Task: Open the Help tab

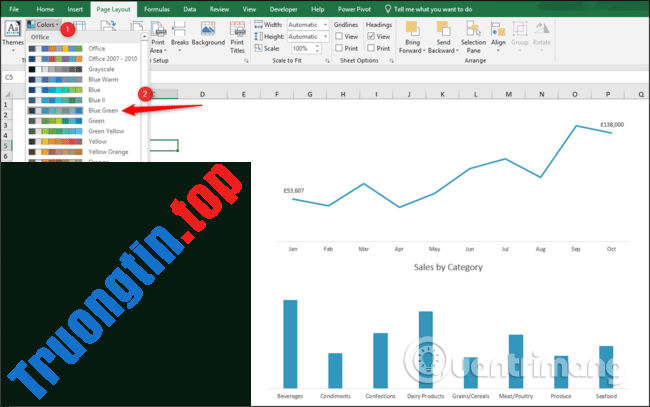Action: (x=318, y=9)
